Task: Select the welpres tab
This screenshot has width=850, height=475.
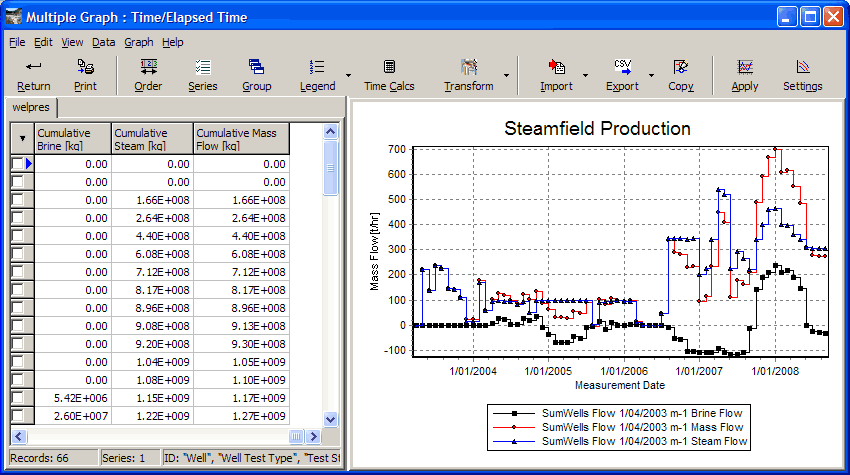Action: [x=31, y=107]
